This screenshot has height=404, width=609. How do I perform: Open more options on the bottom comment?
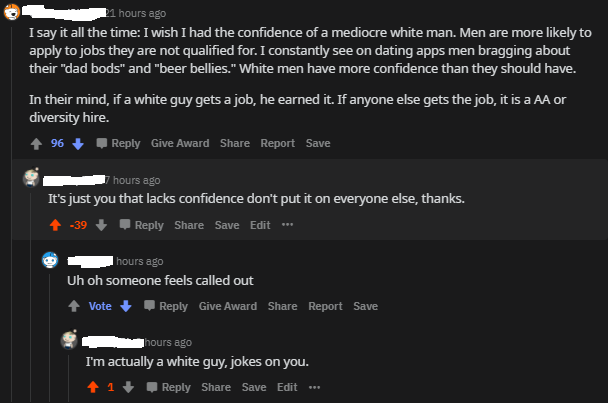314,387
